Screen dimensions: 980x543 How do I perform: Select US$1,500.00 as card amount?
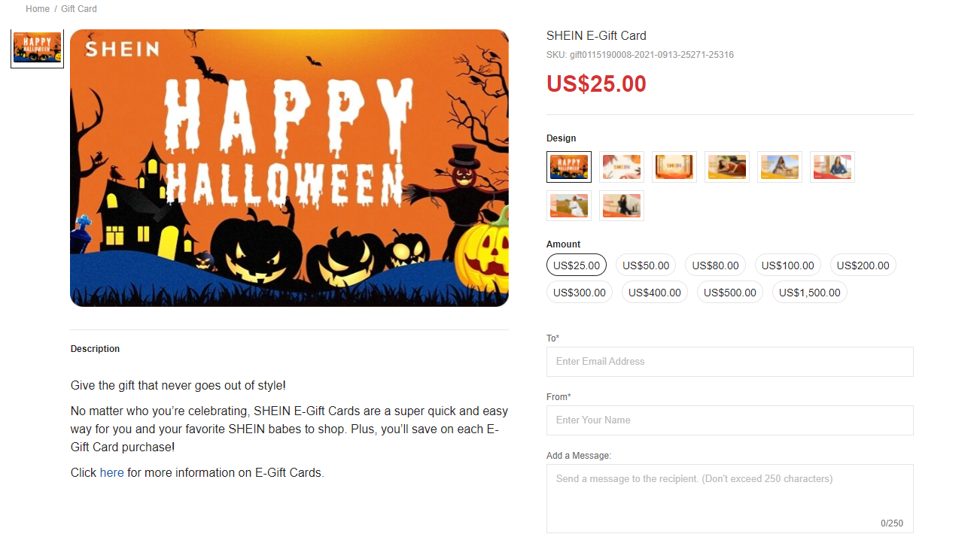click(810, 293)
